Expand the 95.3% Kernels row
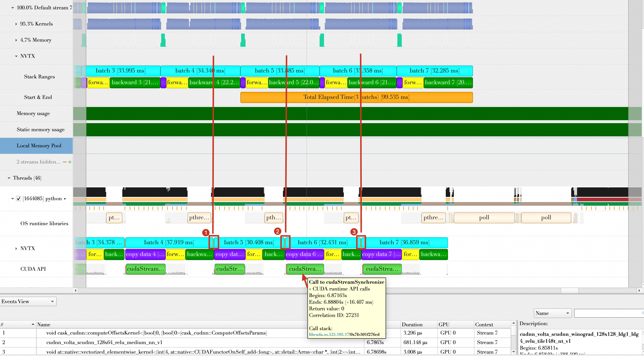Screen dimensions: 644x356 coord(16,24)
